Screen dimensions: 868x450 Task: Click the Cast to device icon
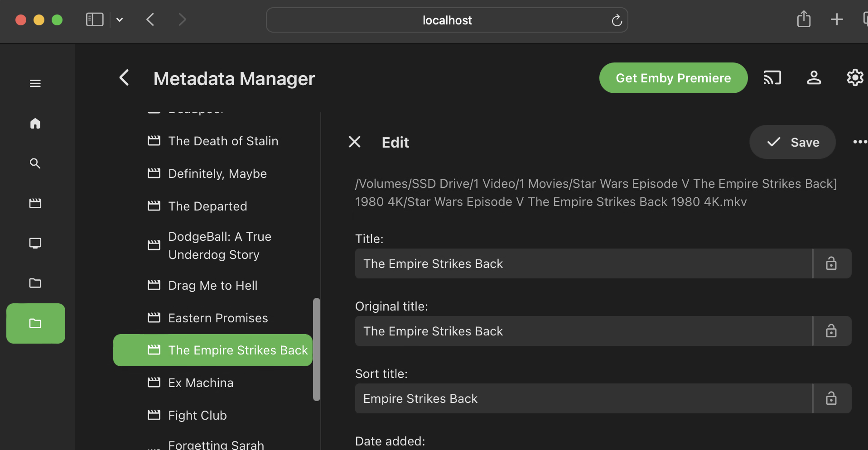coord(772,78)
